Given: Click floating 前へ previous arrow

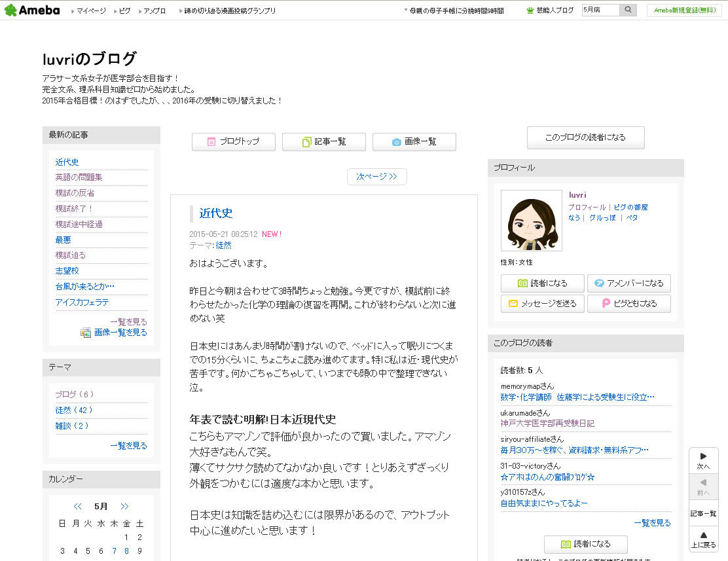Looking at the screenshot, I should (x=703, y=487).
